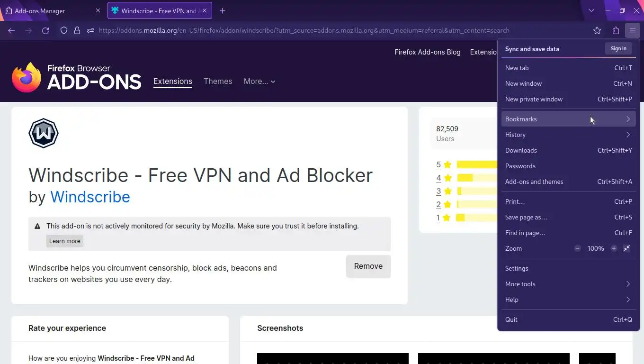Reload the current page
The height and width of the screenshot is (364, 644).
click(45, 30)
